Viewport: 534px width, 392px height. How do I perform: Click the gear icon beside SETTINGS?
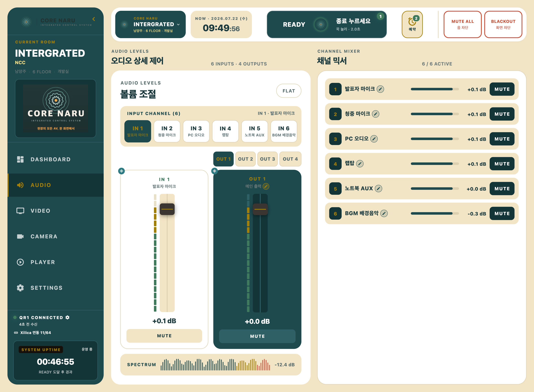click(20, 288)
